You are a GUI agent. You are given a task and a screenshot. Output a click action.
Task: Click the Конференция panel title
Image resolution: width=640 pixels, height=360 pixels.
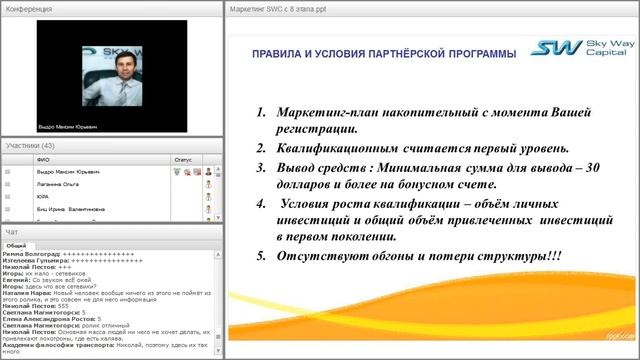click(29, 9)
